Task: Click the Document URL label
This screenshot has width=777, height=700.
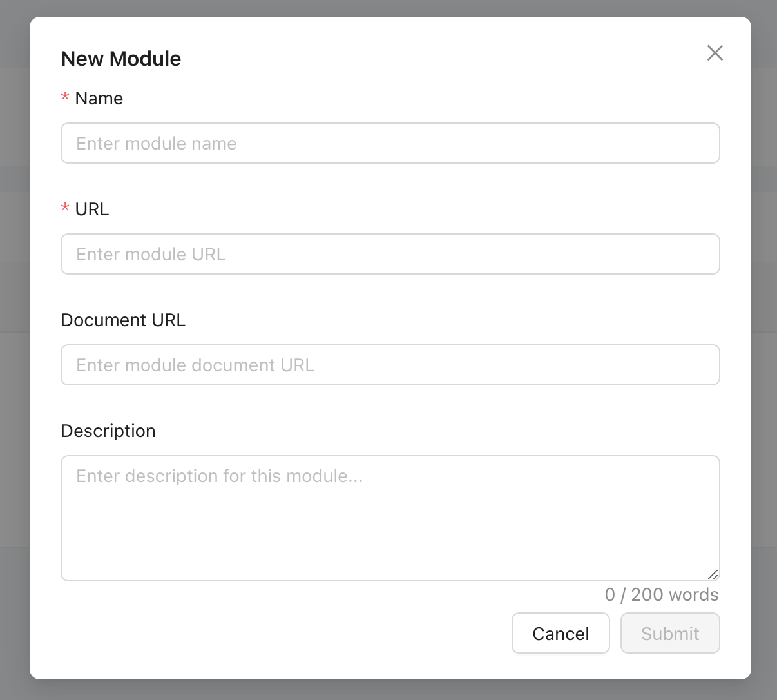Action: (x=122, y=320)
